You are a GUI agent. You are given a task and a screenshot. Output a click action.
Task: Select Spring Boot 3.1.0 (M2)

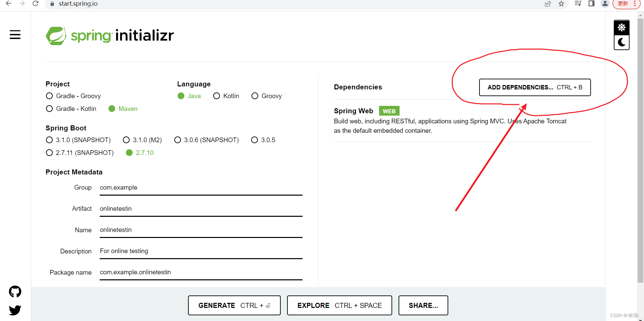tap(142, 140)
